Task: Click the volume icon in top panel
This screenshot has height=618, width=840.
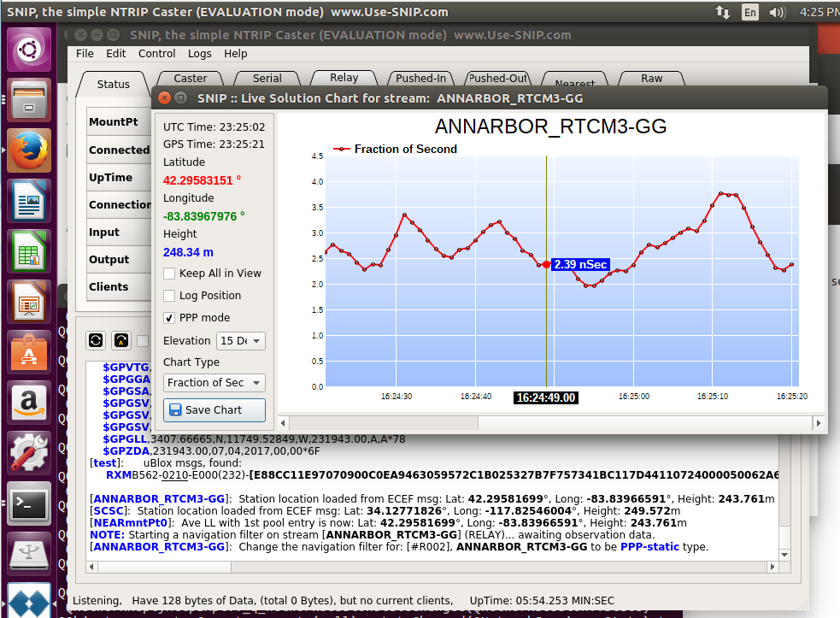Action: point(777,12)
